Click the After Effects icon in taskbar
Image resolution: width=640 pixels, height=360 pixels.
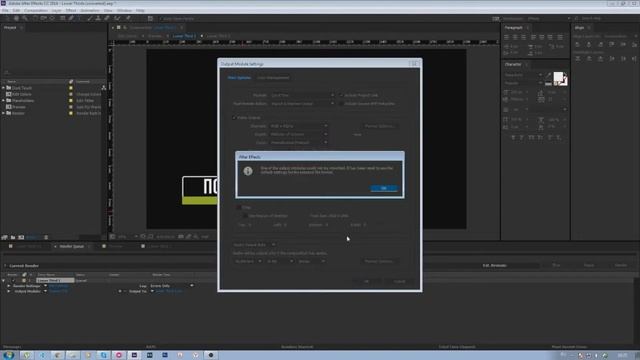point(134,355)
